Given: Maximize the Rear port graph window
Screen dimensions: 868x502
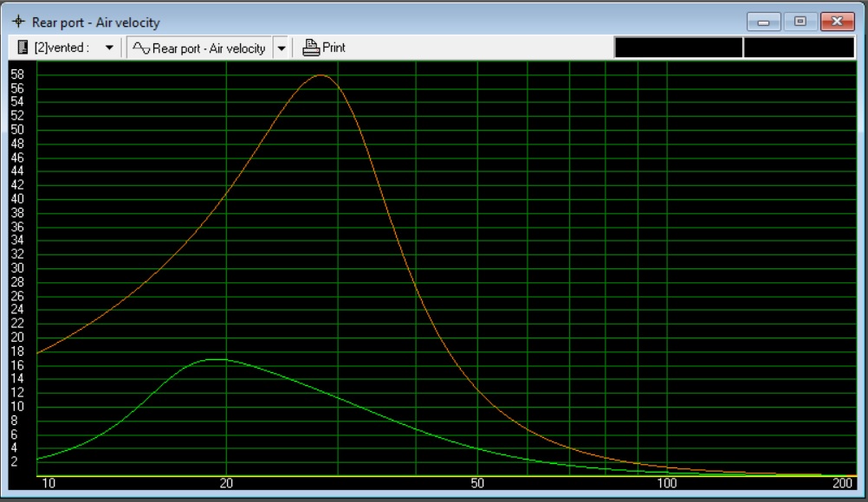Looking at the screenshot, I should 800,22.
